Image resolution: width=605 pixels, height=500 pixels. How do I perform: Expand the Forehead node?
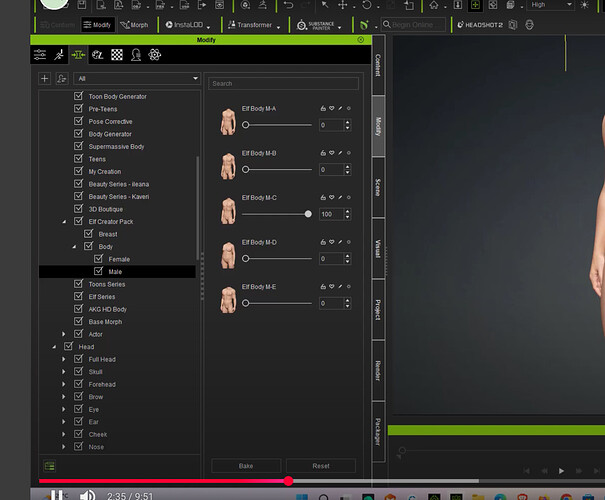pos(64,384)
